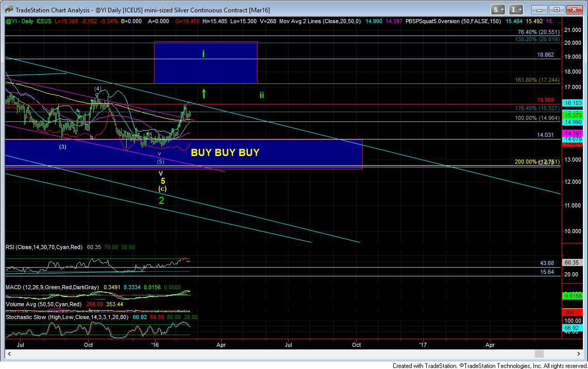Click the '60.35' RSI axis marker

coord(573,263)
